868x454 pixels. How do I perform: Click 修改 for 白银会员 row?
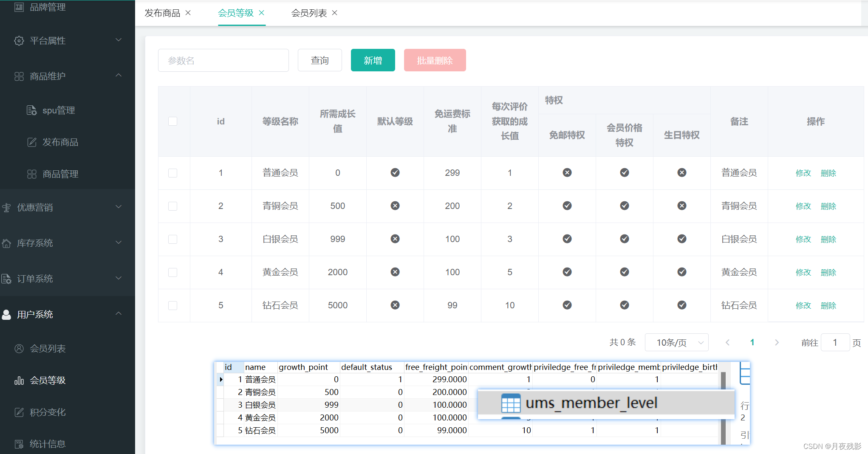pos(803,239)
